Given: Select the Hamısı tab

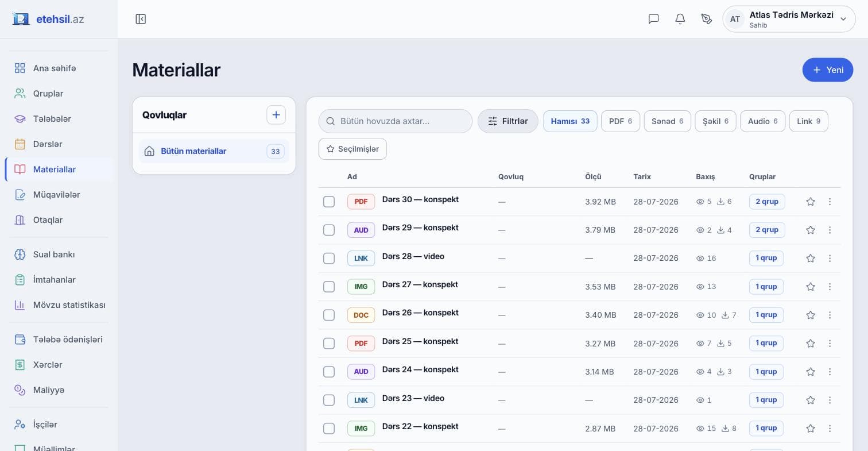Looking at the screenshot, I should pyautogui.click(x=570, y=121).
